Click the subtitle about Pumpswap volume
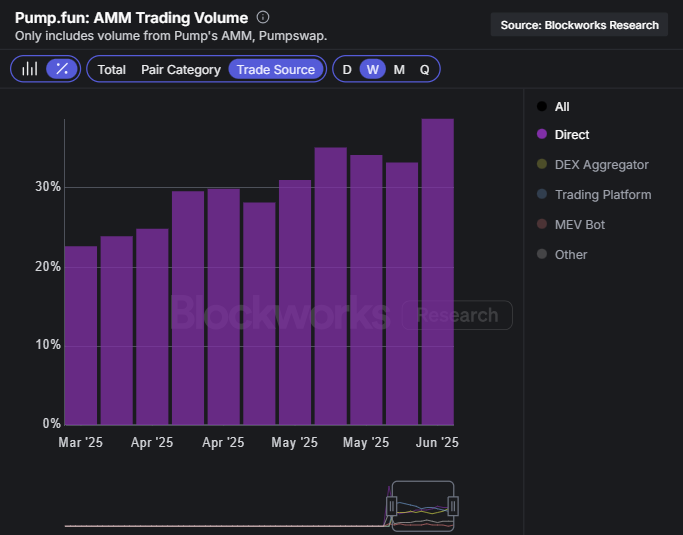683x535 pixels. pyautogui.click(x=171, y=36)
